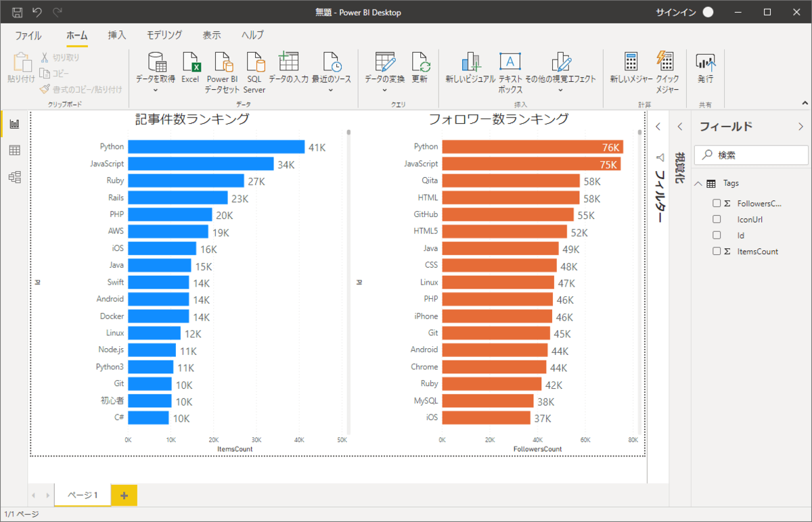812x522 pixels.
Task: Click the fields search box
Action: pyautogui.click(x=751, y=155)
